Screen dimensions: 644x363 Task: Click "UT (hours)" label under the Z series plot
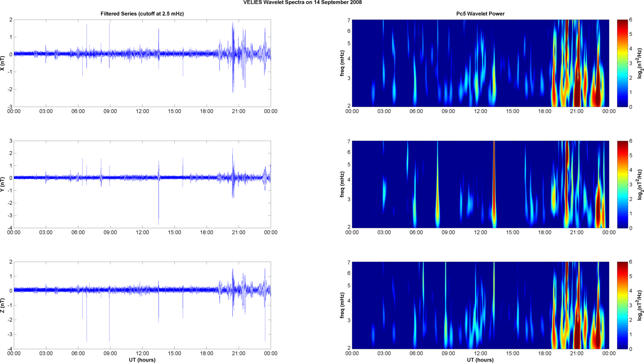point(142,360)
